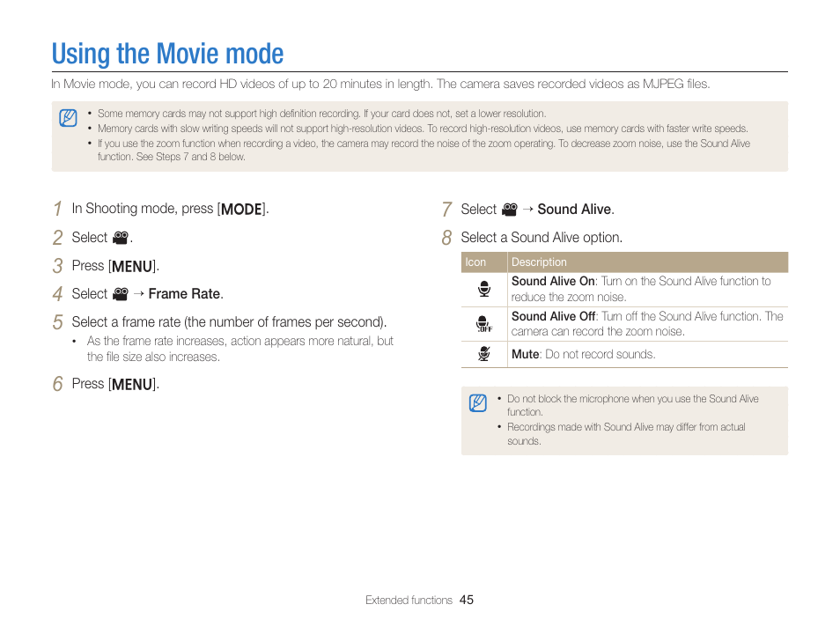Click the Sound Alive Off microphone icon
This screenshot has width=840, height=634.
484,324
